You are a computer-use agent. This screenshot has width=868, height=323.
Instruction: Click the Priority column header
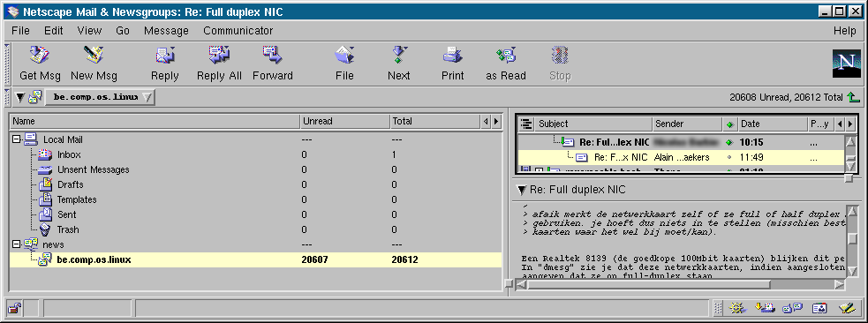821,124
